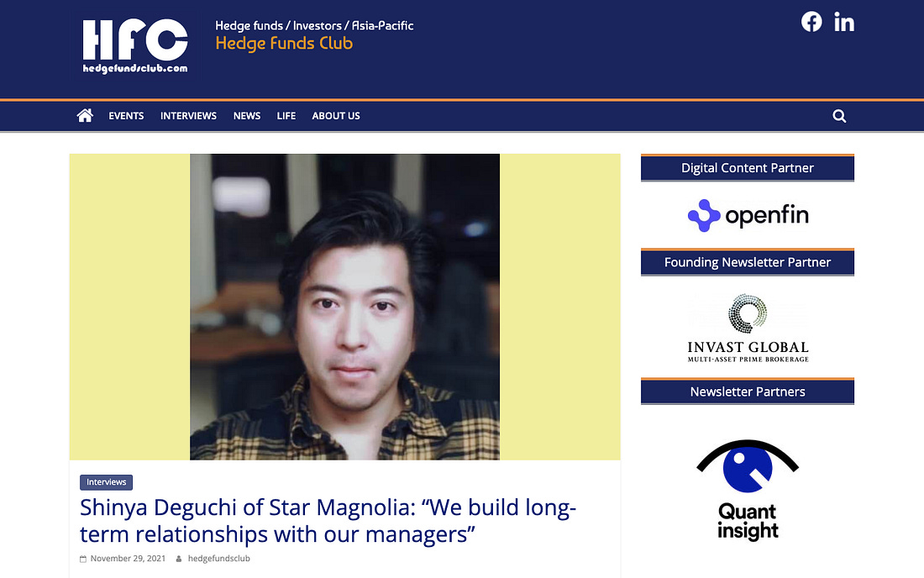Open the Facebook page icon
924x578 pixels.
(x=811, y=22)
